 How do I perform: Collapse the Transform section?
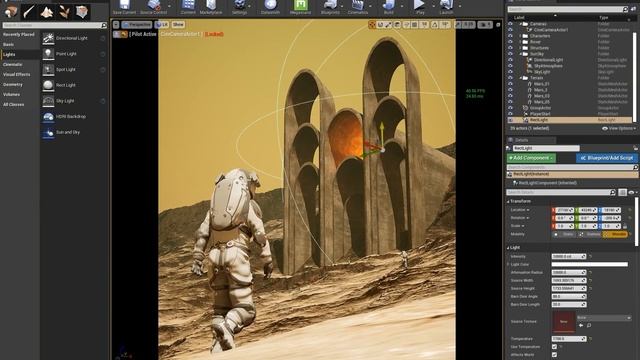pos(509,202)
